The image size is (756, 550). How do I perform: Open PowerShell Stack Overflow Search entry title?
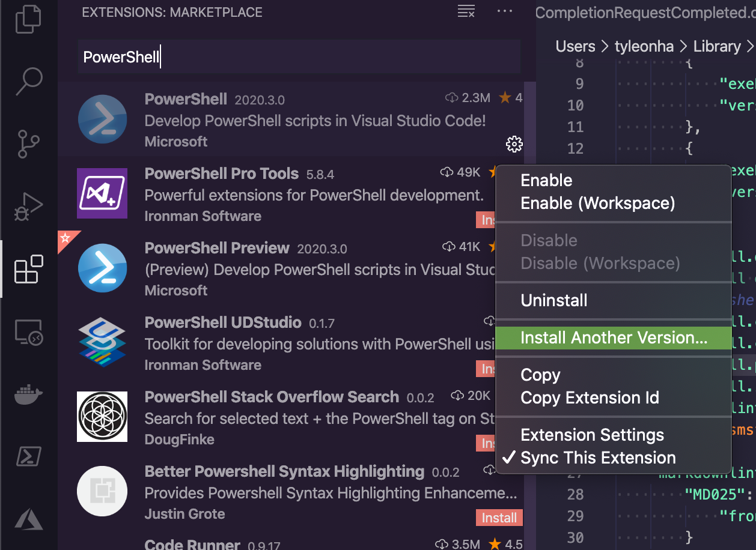[x=272, y=397]
